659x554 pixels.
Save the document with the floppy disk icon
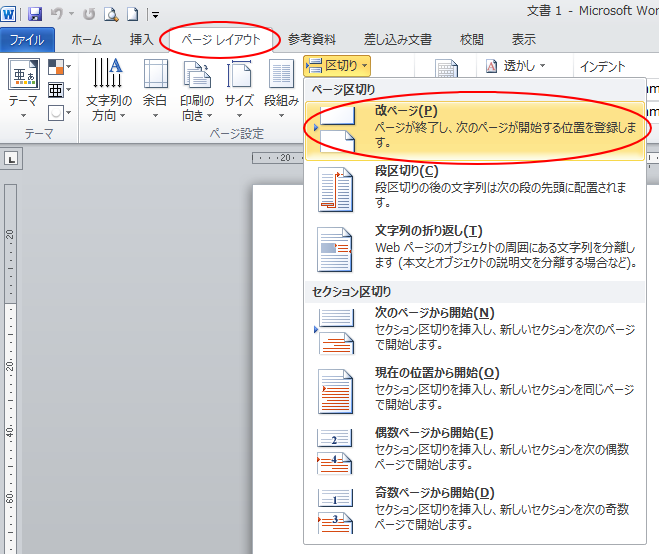tap(35, 14)
